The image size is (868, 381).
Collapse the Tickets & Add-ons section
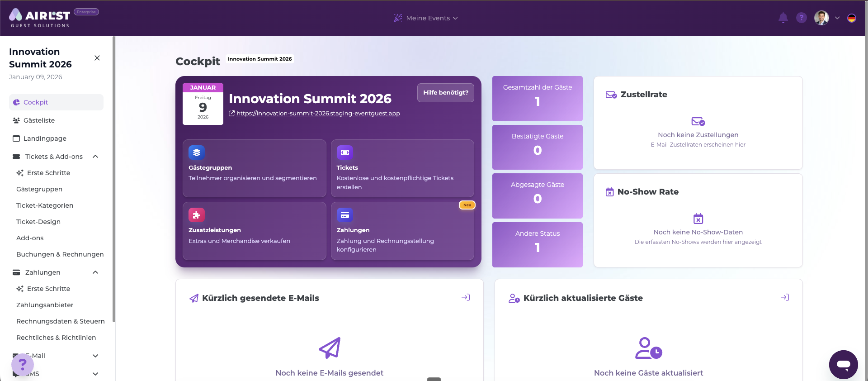click(x=95, y=157)
